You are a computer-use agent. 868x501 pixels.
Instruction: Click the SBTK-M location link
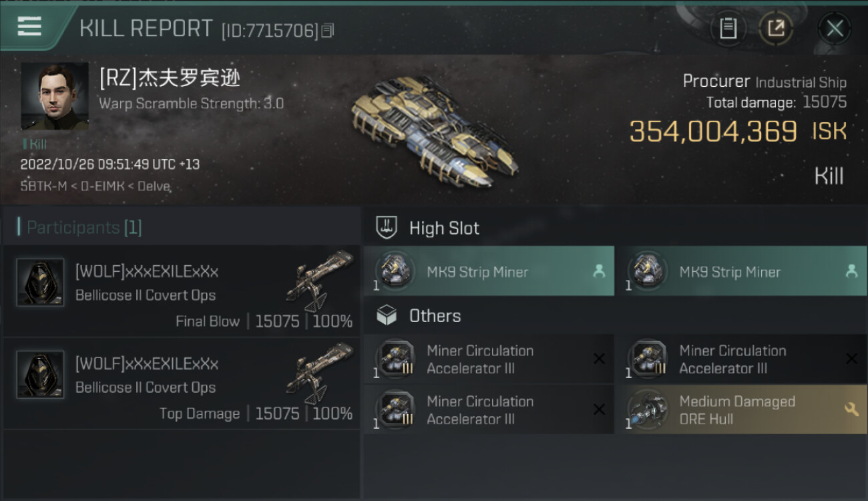pyautogui.click(x=44, y=186)
